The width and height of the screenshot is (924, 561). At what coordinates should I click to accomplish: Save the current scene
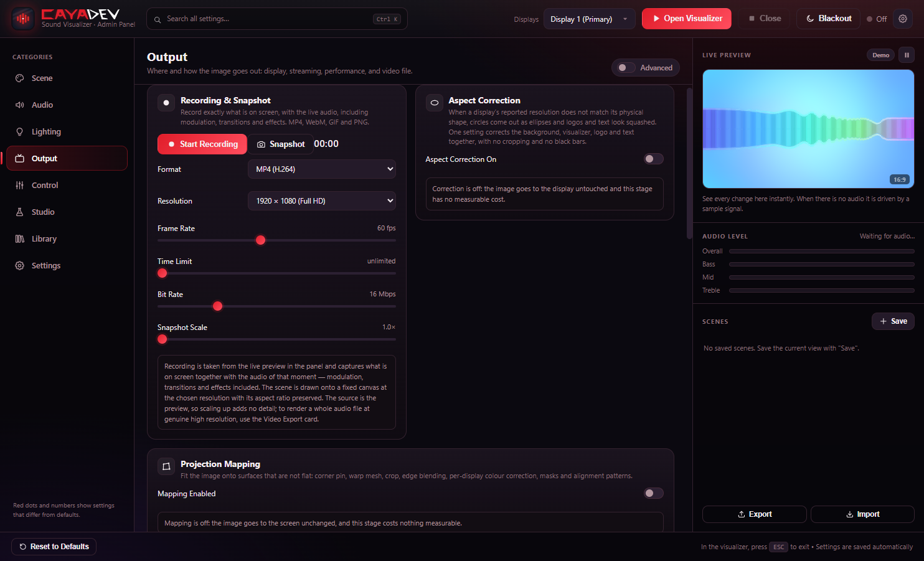click(893, 321)
